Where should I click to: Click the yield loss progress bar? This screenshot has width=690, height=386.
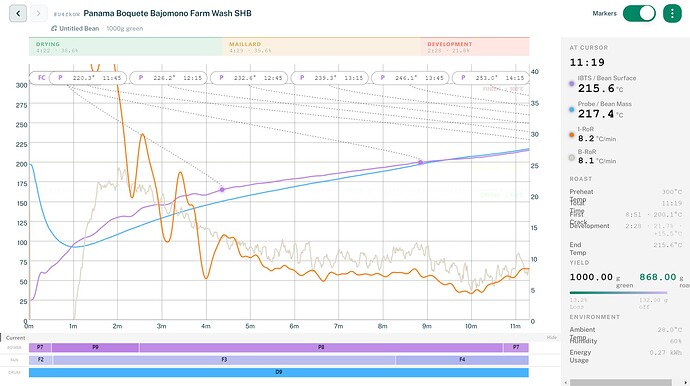(x=618, y=292)
